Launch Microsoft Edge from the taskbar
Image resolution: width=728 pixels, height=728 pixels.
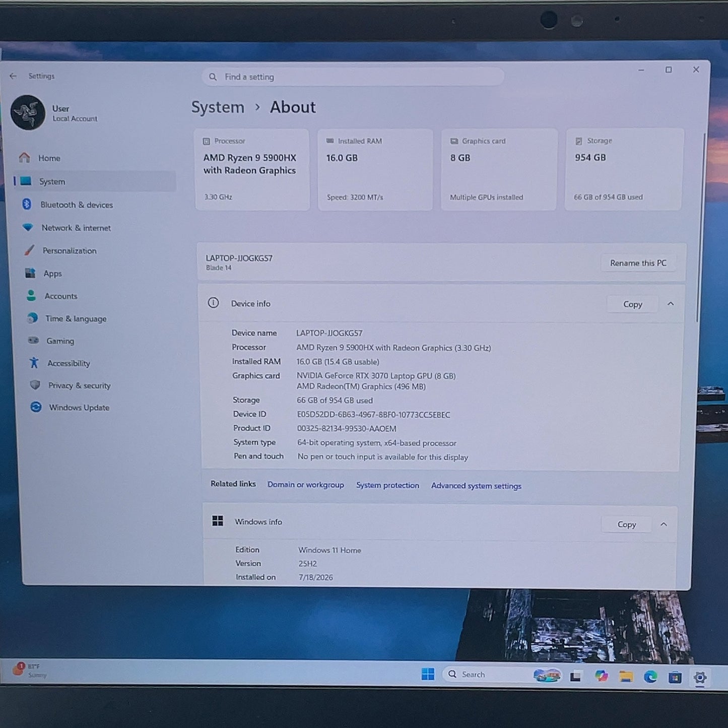coord(650,677)
